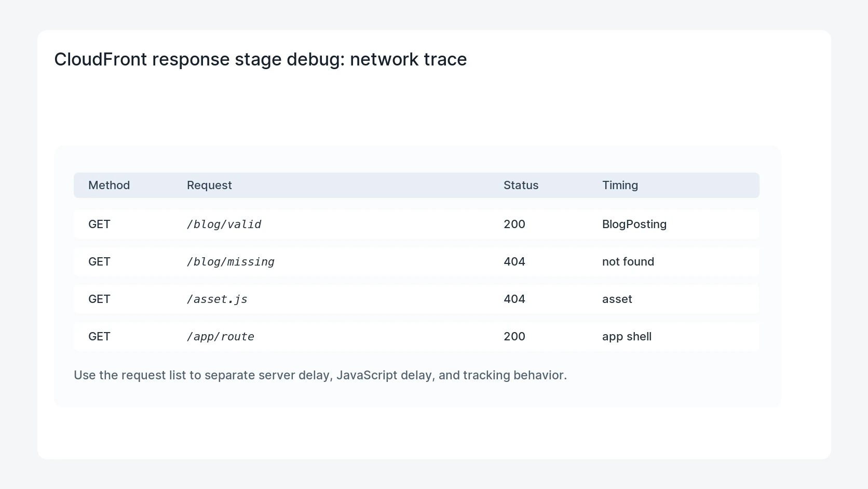Click the Status column header
The image size is (868, 489).
[x=521, y=185]
